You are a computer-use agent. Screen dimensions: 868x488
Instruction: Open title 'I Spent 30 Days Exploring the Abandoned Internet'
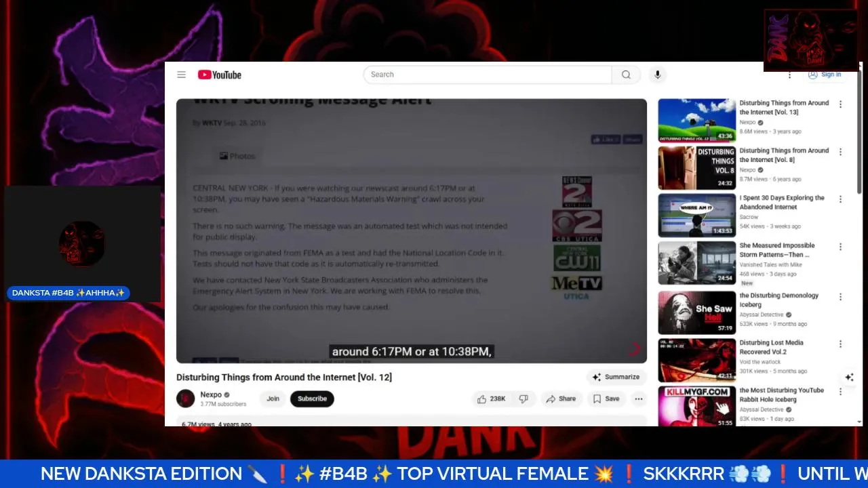[x=782, y=202]
